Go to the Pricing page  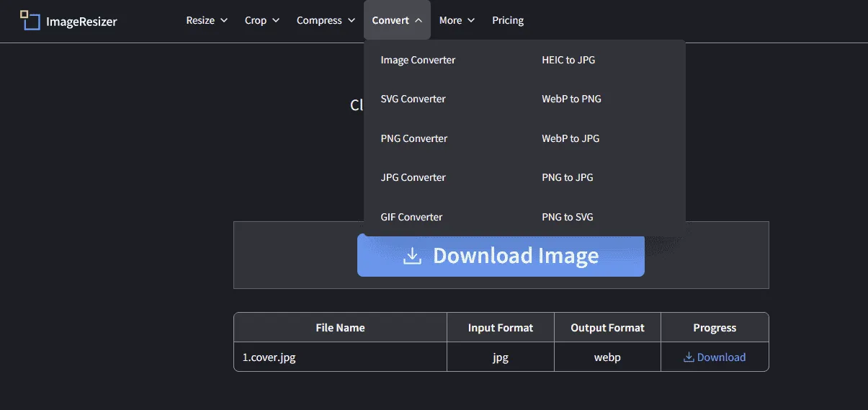pos(508,20)
